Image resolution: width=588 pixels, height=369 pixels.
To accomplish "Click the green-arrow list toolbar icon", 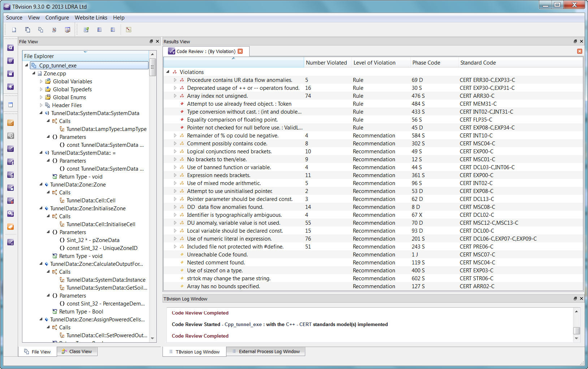I will click(x=86, y=30).
